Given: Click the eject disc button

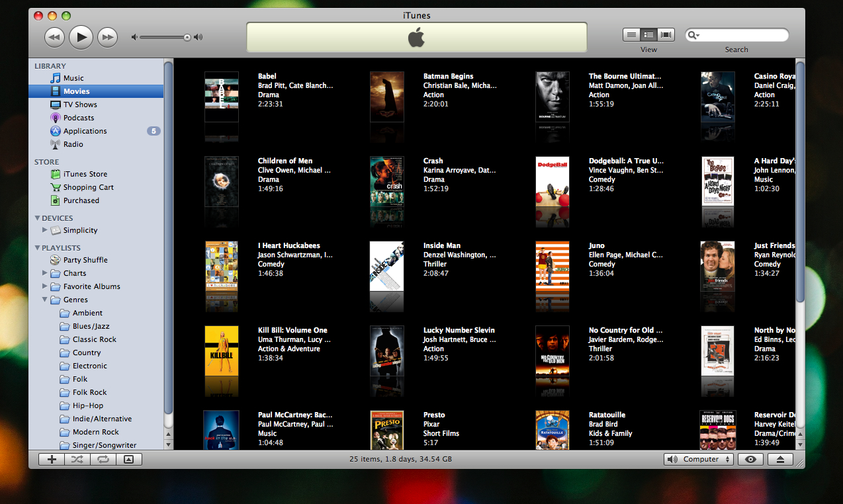Looking at the screenshot, I should coord(780,459).
